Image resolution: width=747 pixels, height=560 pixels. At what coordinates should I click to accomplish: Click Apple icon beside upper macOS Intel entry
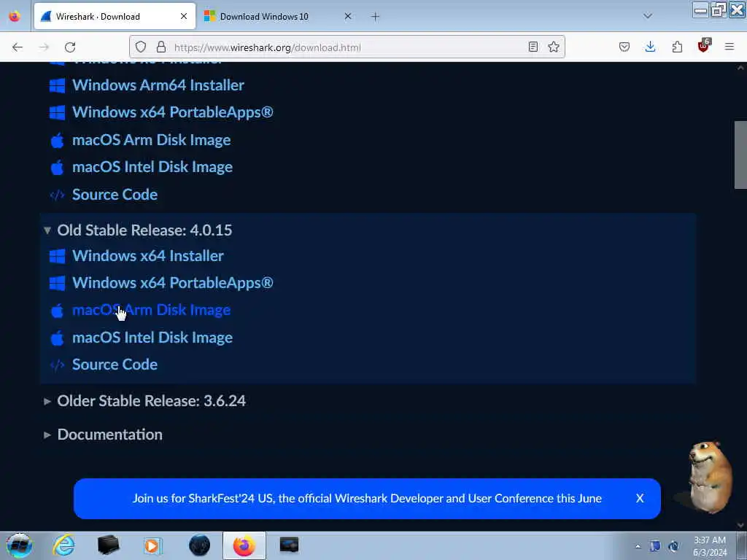tap(57, 168)
